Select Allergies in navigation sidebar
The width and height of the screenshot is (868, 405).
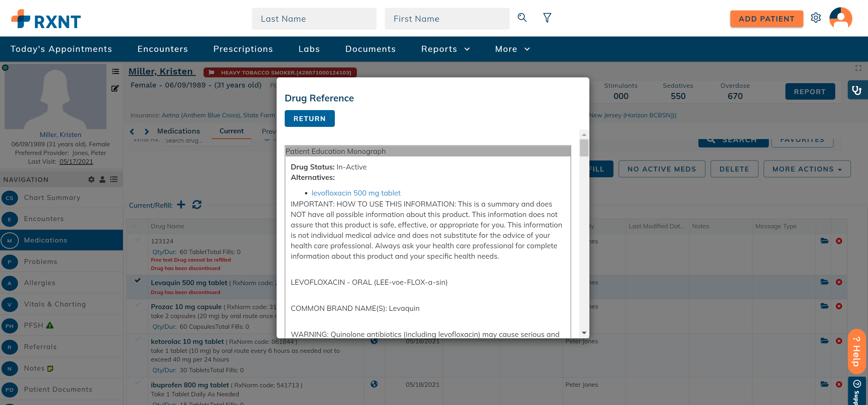[x=39, y=283]
